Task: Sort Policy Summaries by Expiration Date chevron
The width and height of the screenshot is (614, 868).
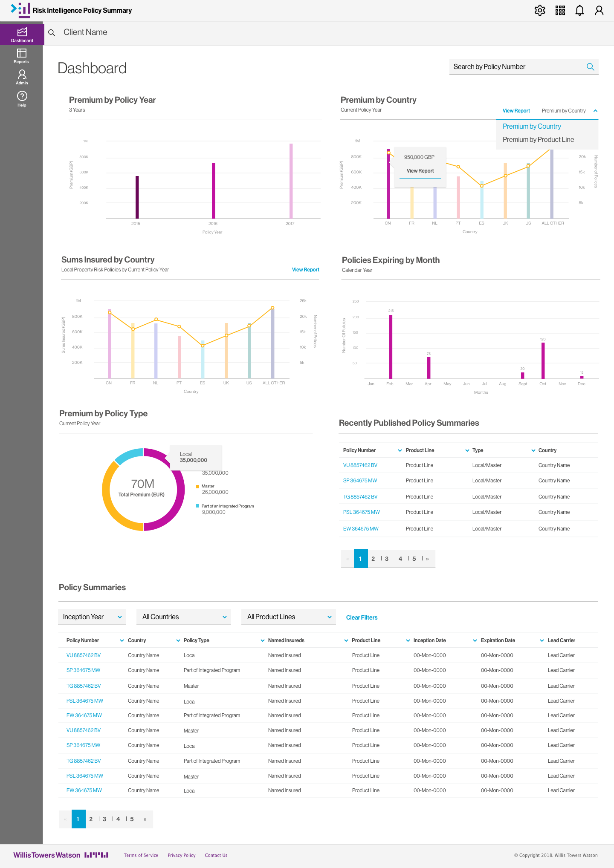Action: (542, 640)
